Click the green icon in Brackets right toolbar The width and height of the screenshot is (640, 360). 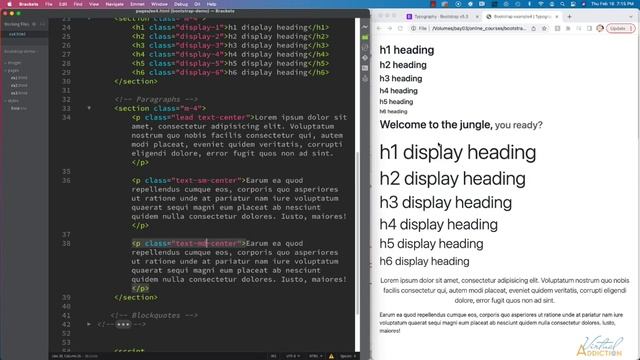click(x=365, y=38)
